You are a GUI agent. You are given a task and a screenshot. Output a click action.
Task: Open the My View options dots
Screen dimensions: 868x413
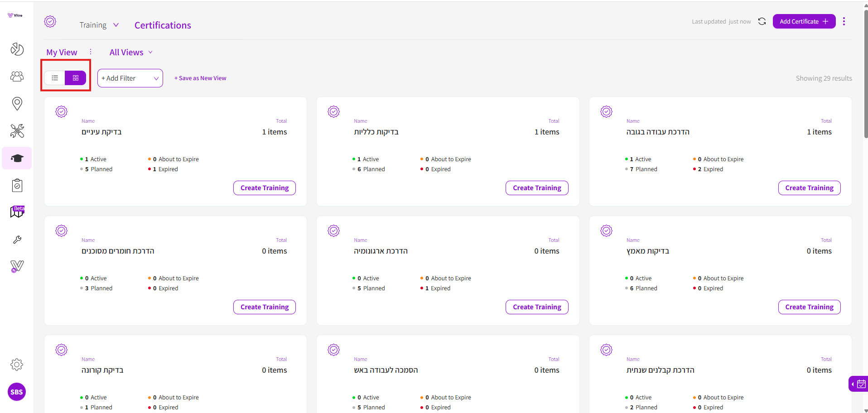tap(91, 52)
